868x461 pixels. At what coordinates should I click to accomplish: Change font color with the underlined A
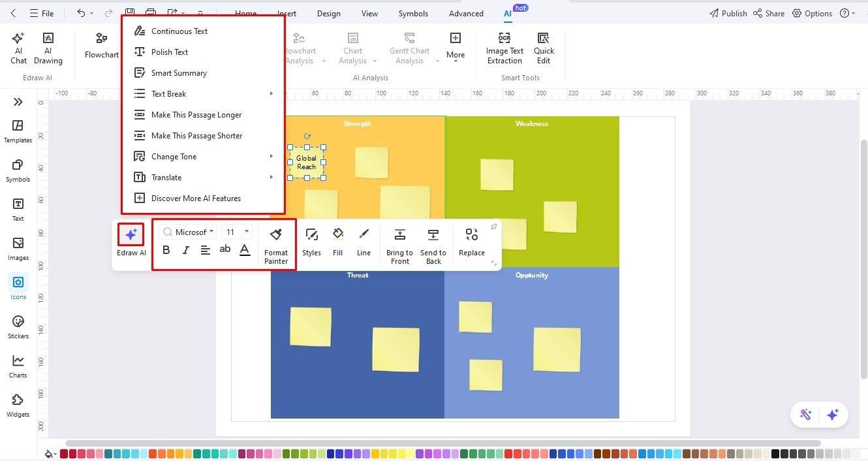(245, 250)
